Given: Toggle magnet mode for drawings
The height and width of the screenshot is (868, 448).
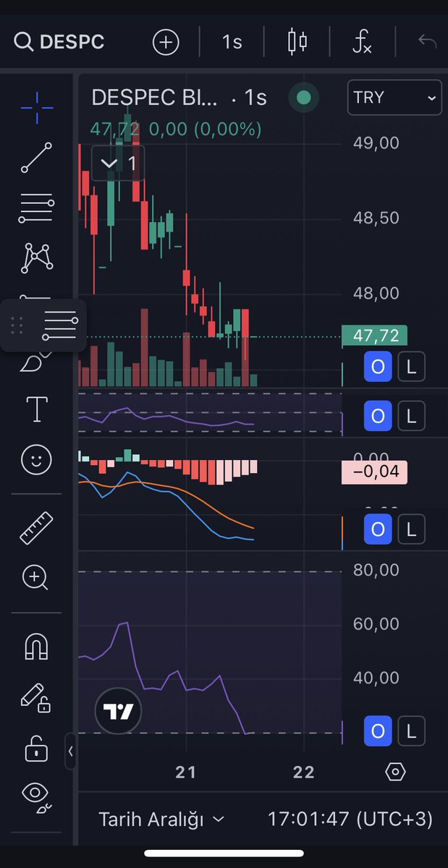Looking at the screenshot, I should coord(36,645).
